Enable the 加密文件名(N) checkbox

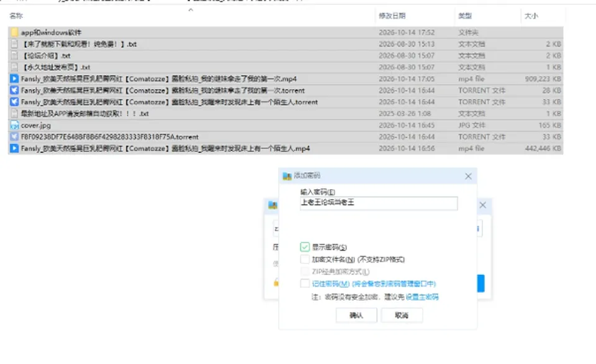click(305, 259)
